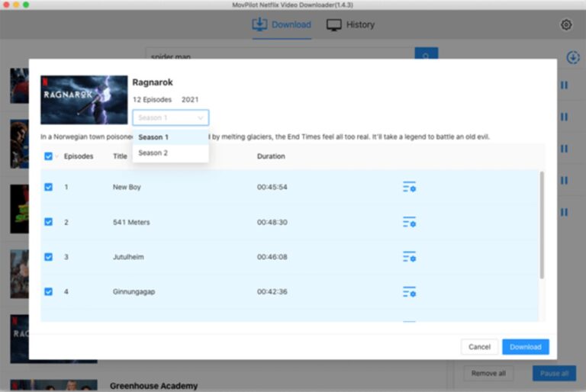Choose Season 1 from the list
The height and width of the screenshot is (392, 586).
(x=153, y=137)
